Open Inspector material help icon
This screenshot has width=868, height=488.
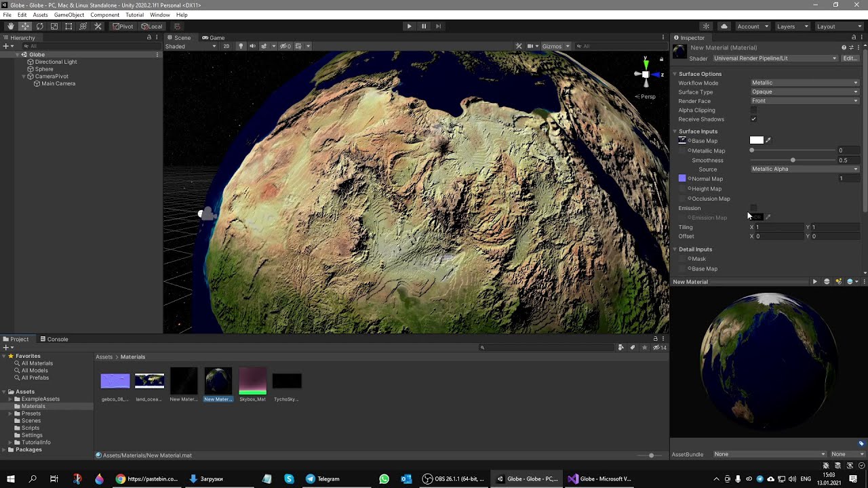tap(844, 47)
